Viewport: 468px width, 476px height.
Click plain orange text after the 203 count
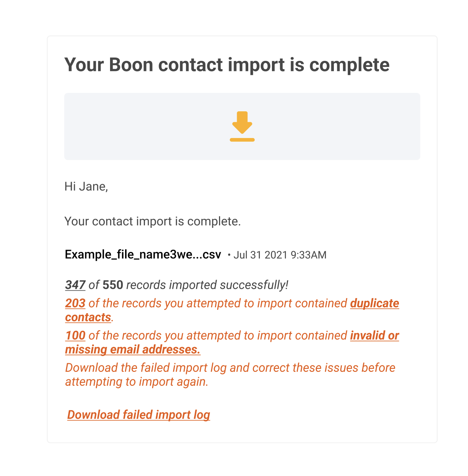218,303
